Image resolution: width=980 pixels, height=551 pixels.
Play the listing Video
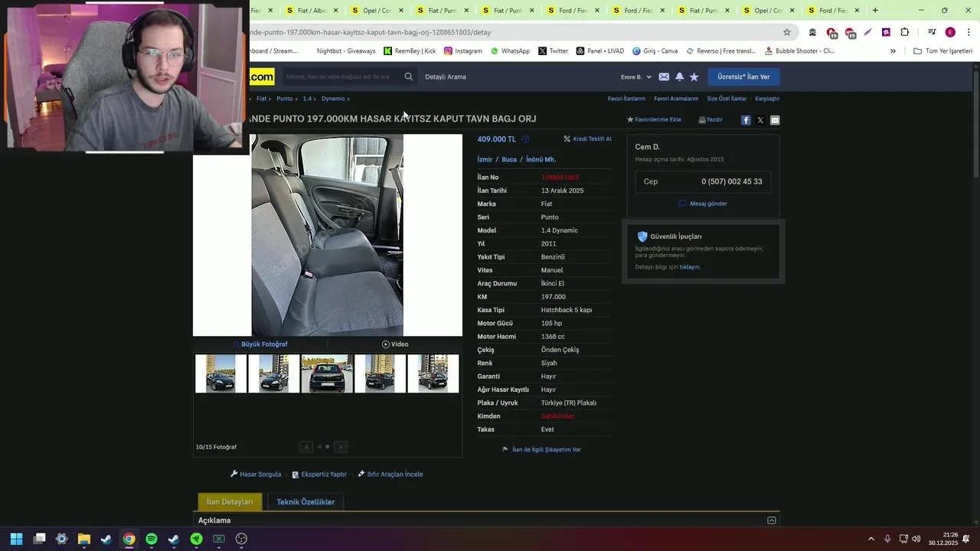[395, 344]
